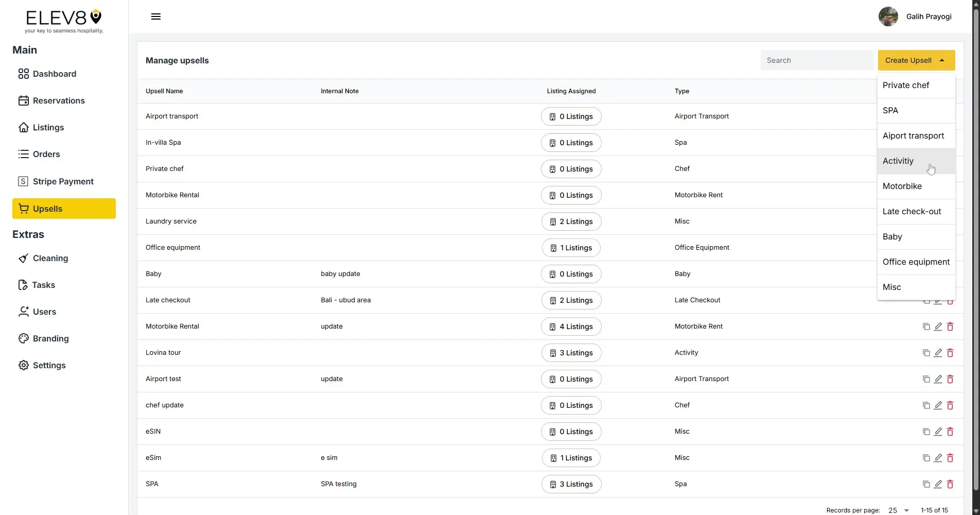Click inside the Search field
Viewport: 980px width, 515px height.
817,60
